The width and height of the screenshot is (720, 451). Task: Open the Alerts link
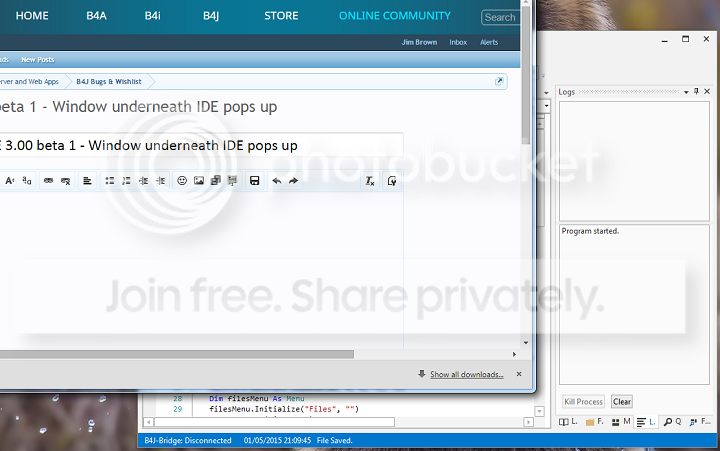[489, 42]
